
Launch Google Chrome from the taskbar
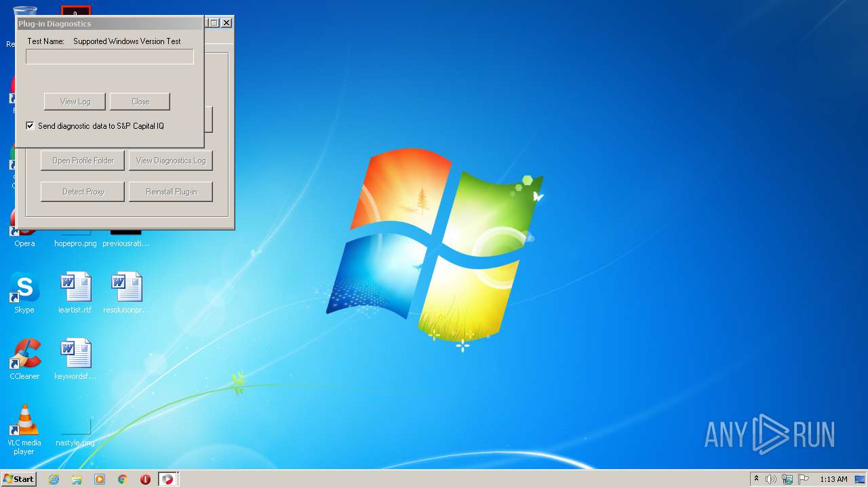tap(123, 479)
